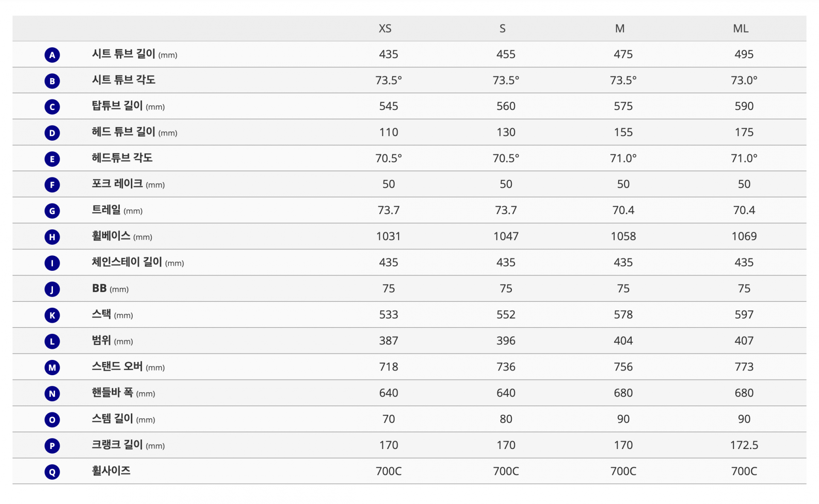
Task: Click the 172.5 crank length value
Action: 744,445
